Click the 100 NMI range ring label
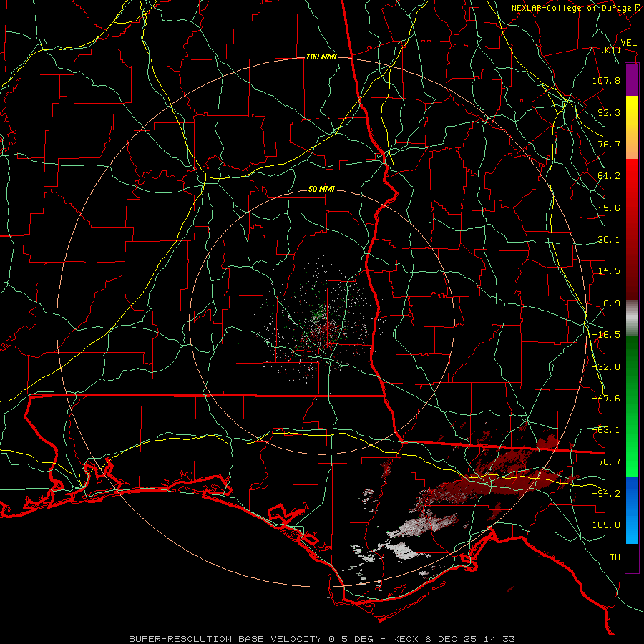This screenshot has height=644, width=644. click(x=321, y=57)
